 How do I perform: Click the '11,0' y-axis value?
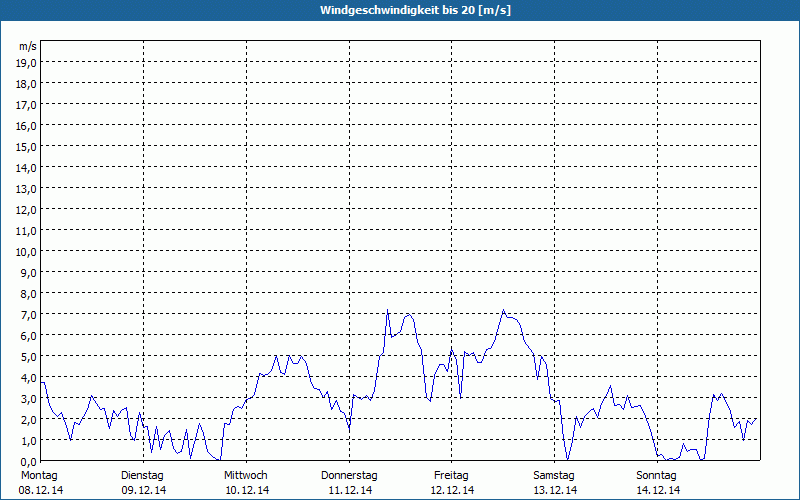click(x=27, y=231)
